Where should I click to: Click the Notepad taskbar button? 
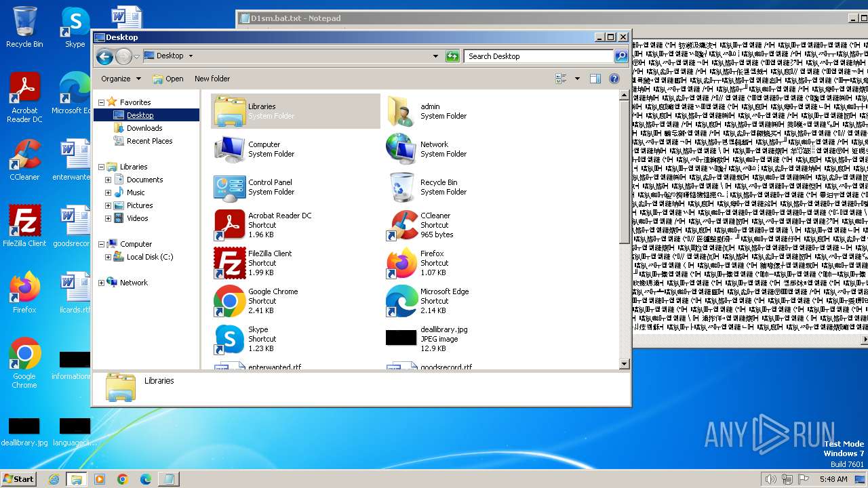(168, 479)
